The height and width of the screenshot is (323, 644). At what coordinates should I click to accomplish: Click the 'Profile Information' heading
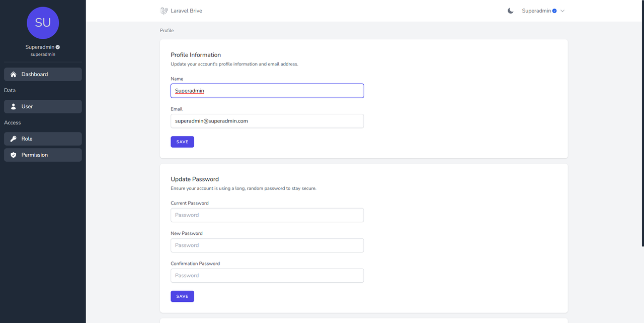click(196, 55)
